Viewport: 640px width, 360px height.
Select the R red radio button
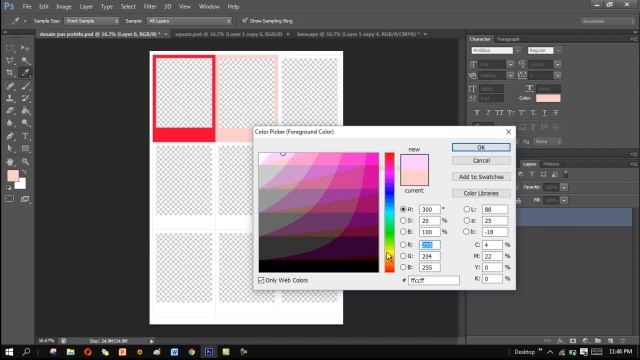(403, 244)
